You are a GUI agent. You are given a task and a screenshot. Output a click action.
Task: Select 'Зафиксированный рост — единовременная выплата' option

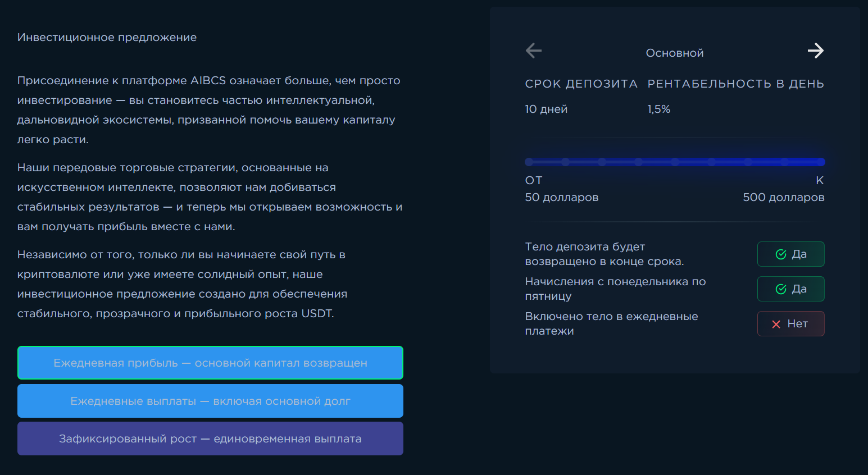[210, 439]
